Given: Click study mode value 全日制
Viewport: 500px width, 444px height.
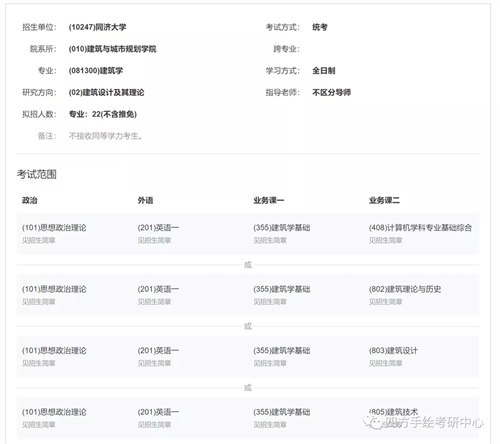Looking at the screenshot, I should [x=324, y=71].
